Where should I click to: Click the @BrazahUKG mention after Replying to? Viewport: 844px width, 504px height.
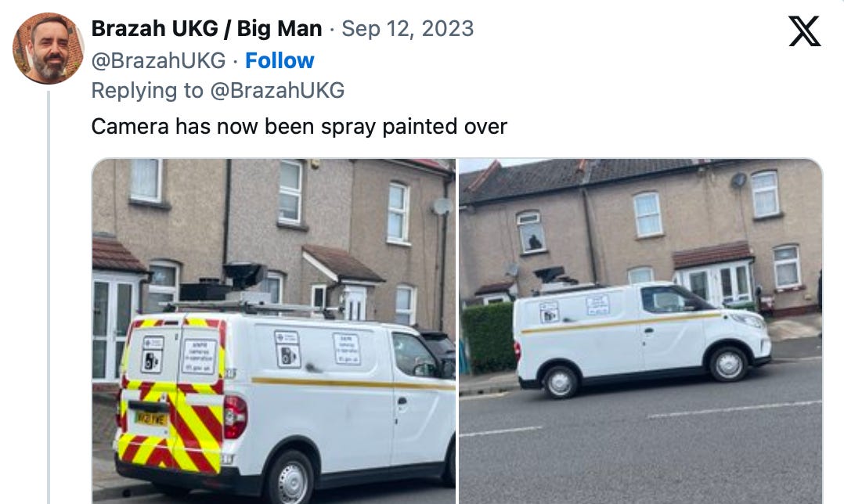(x=277, y=90)
